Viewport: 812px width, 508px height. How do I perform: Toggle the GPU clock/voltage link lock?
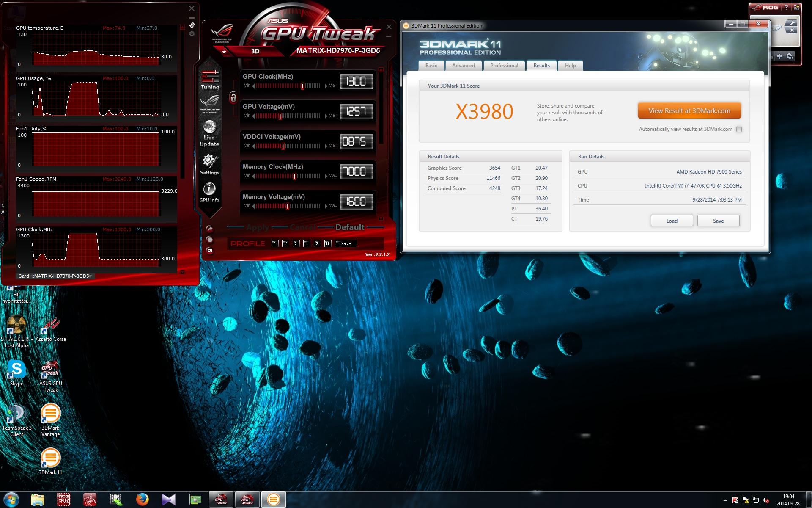(x=233, y=98)
